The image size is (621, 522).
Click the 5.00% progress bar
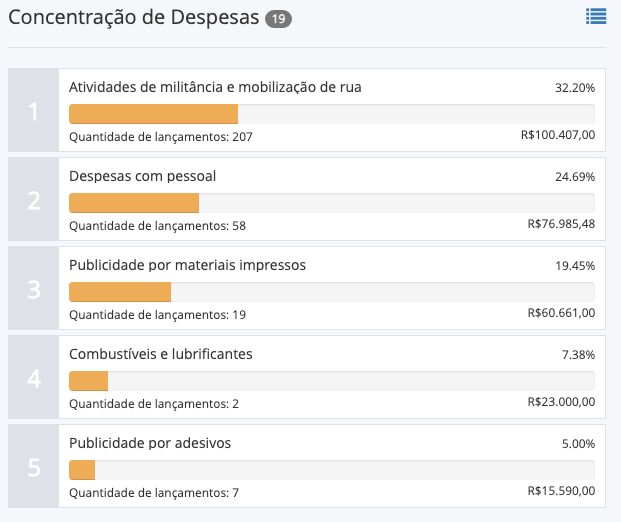click(x=331, y=470)
